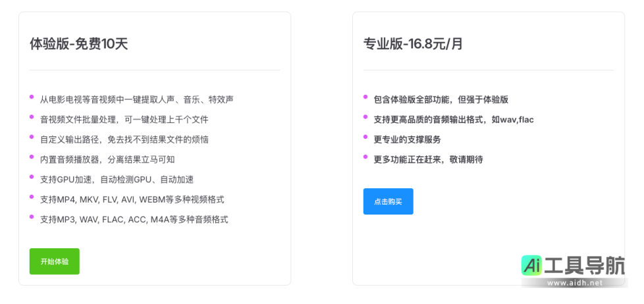Select the 体验版-免费10天 heading
Viewport: 644px width, 304px height.
pos(78,44)
